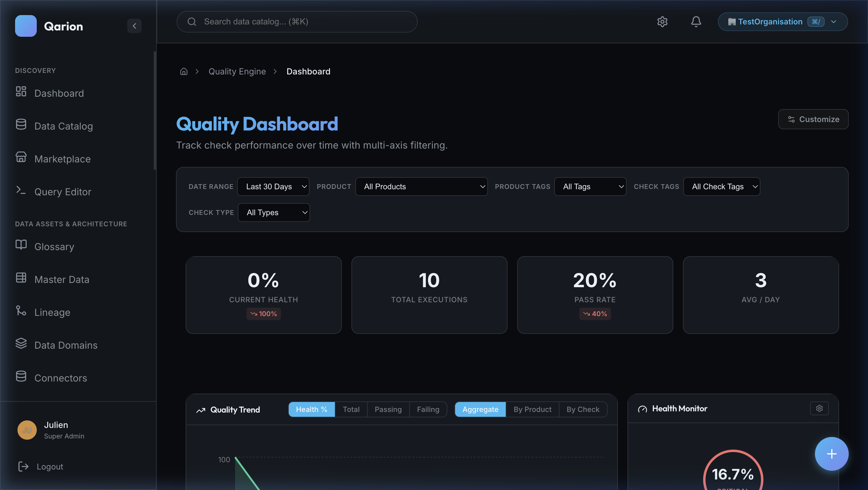Select Marketplace in the left navigation
The image size is (868, 490).
(x=62, y=159)
